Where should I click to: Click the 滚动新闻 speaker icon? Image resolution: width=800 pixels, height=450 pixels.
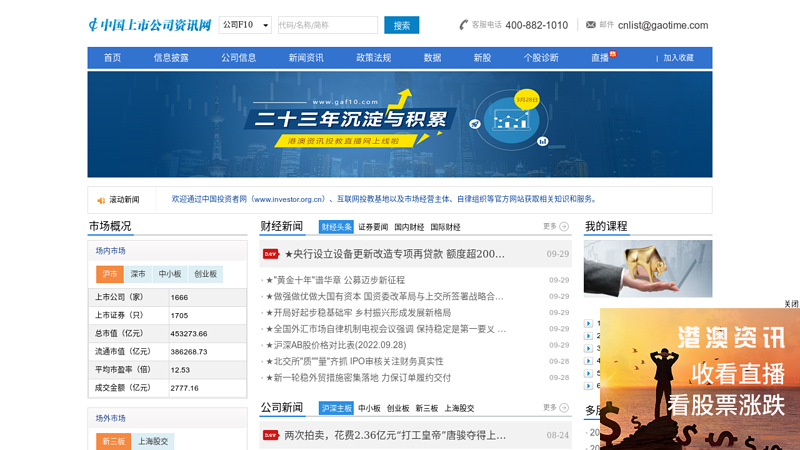(101, 200)
